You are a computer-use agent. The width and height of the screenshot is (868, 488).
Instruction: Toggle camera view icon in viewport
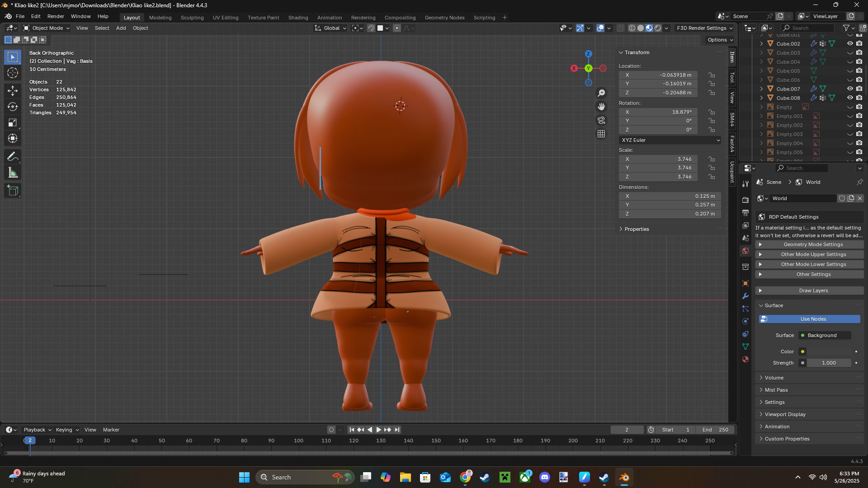(601, 120)
